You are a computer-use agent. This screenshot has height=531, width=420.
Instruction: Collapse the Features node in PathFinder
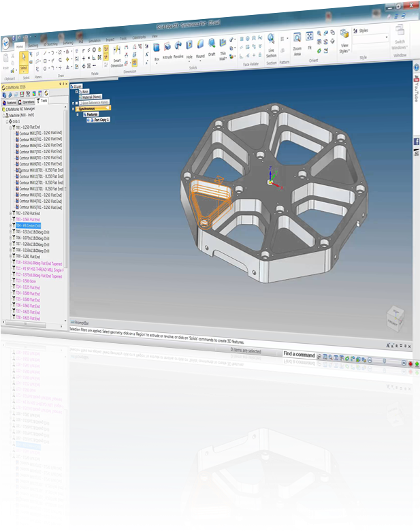pos(78,115)
